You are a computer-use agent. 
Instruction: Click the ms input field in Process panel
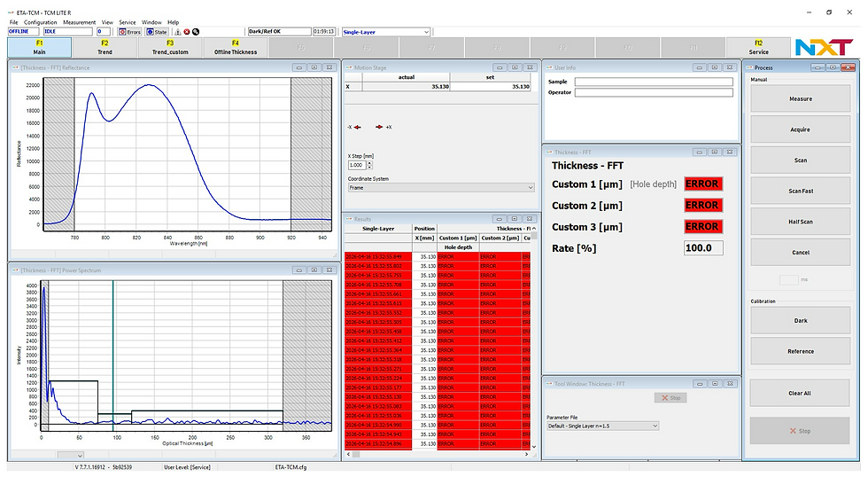coord(789,280)
